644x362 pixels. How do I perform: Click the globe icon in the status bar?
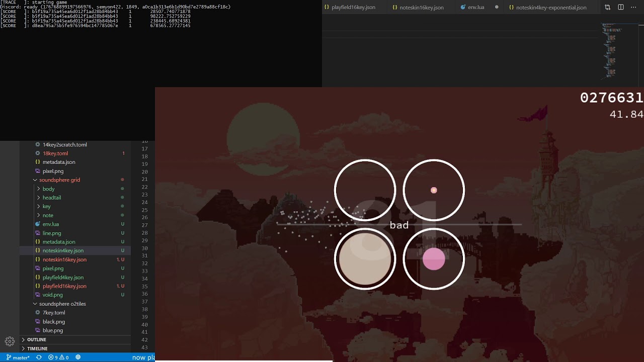click(78, 357)
